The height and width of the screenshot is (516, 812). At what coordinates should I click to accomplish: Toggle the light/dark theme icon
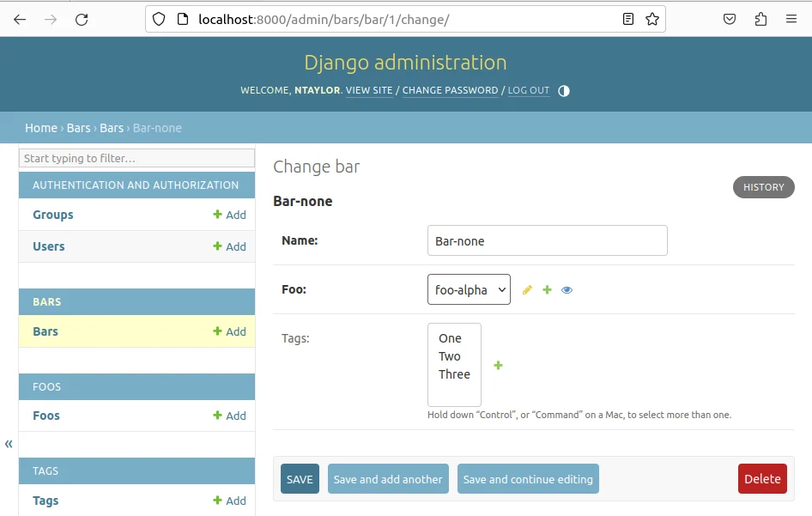pyautogui.click(x=564, y=91)
